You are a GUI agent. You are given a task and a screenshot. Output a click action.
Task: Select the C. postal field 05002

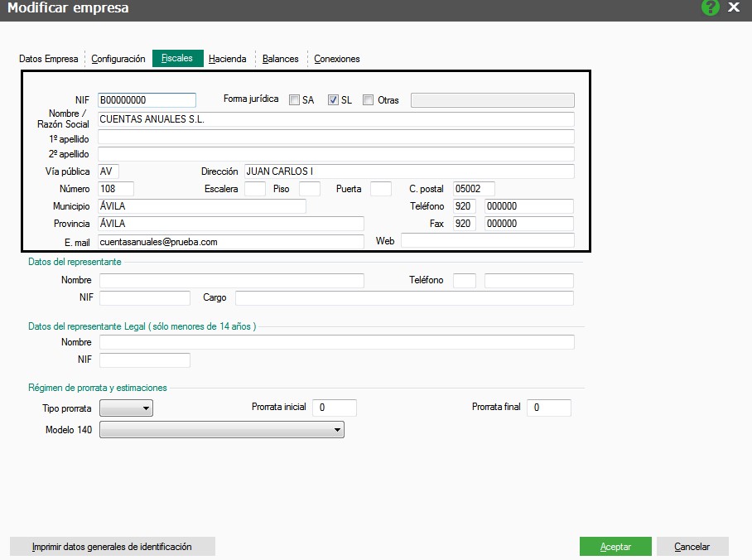coord(474,189)
